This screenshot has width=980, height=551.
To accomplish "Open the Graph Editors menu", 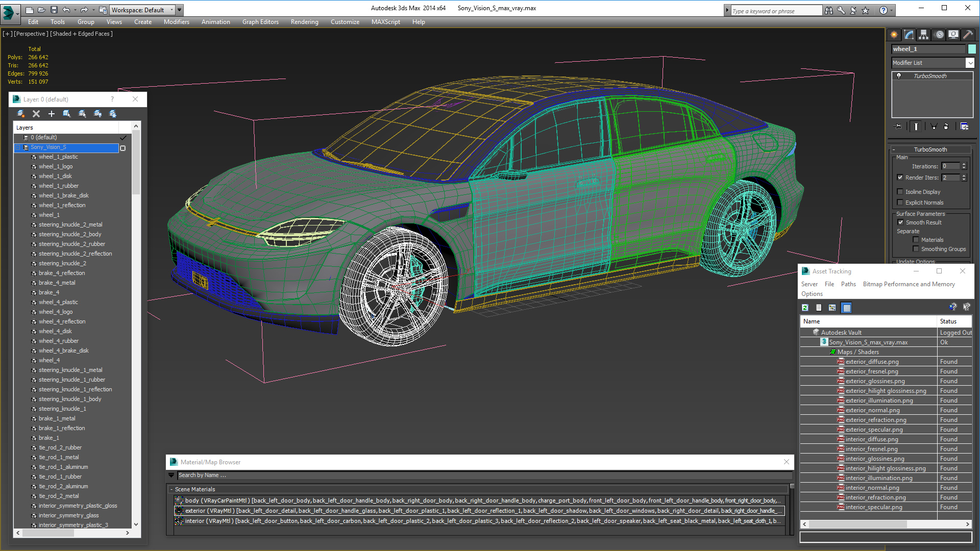I will tap(260, 22).
